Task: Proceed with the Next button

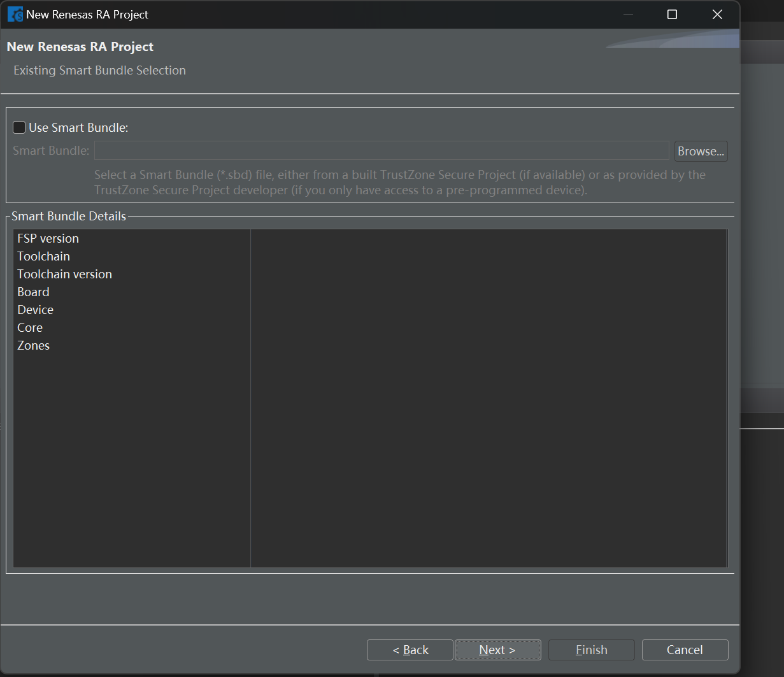Action: click(x=497, y=650)
